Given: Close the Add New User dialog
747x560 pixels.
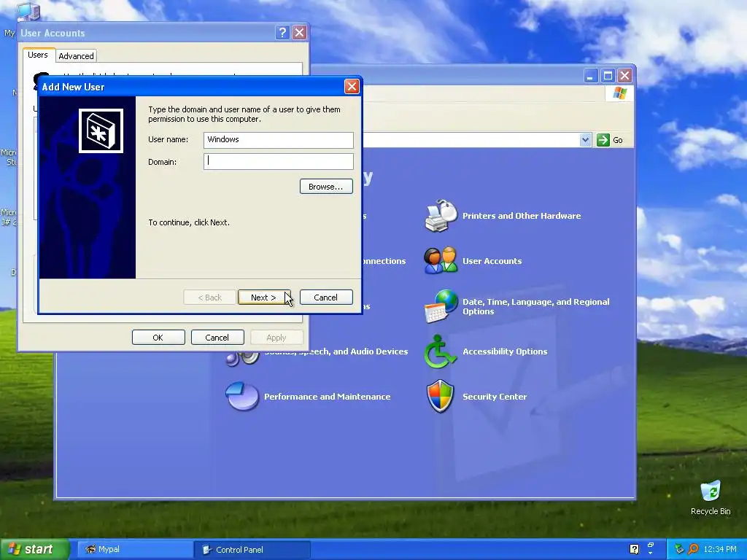Looking at the screenshot, I should point(352,86).
